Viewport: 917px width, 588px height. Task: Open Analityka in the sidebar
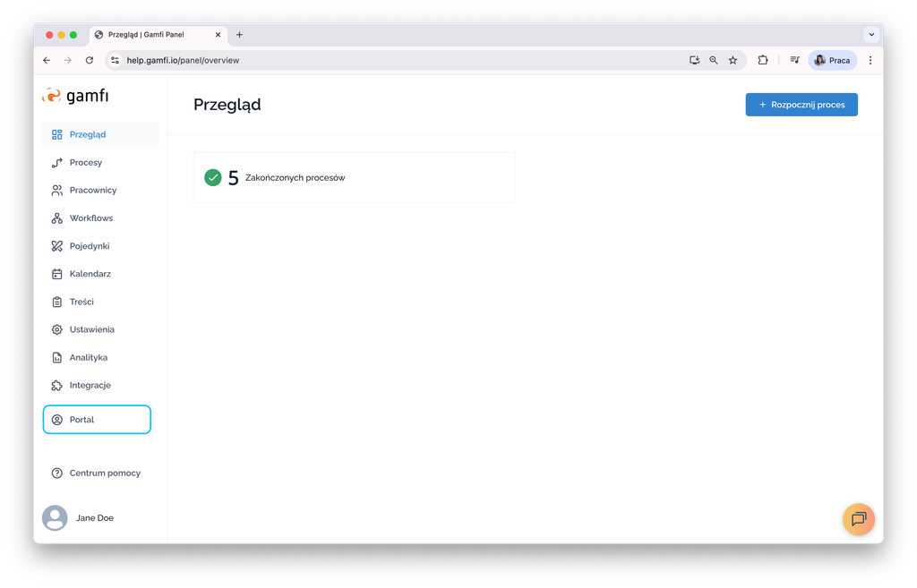[100, 357]
